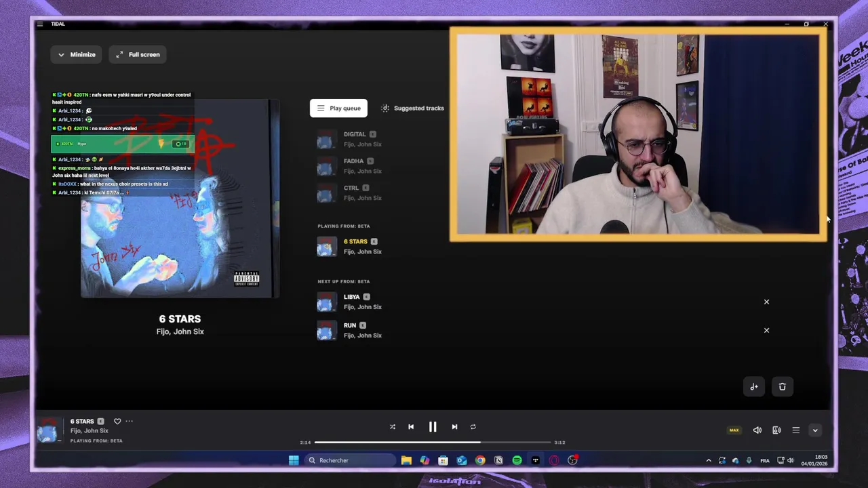This screenshot has width=868, height=488.
Task: Mute the volume in TIDAL player
Action: click(x=757, y=430)
